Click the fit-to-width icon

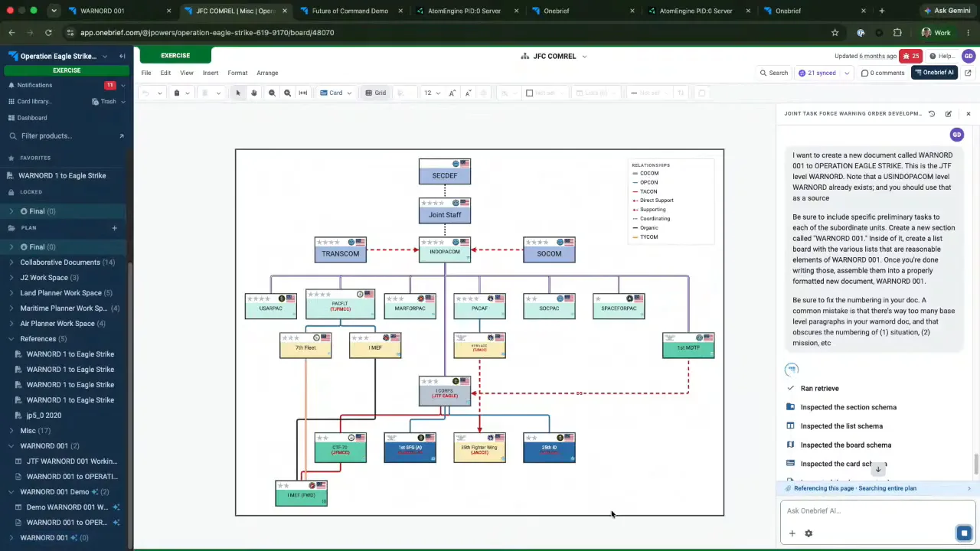(303, 93)
